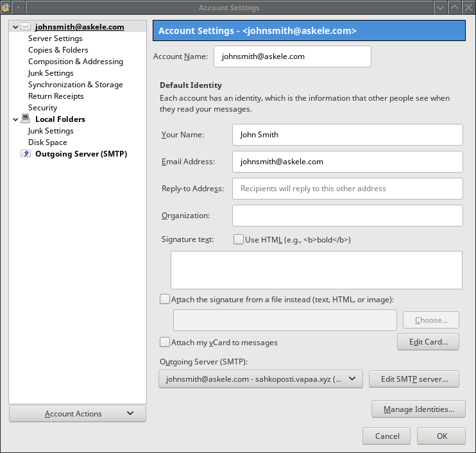Open the Account Actions dropdown menu
Screen dimensions: 476x453
click(x=78, y=414)
